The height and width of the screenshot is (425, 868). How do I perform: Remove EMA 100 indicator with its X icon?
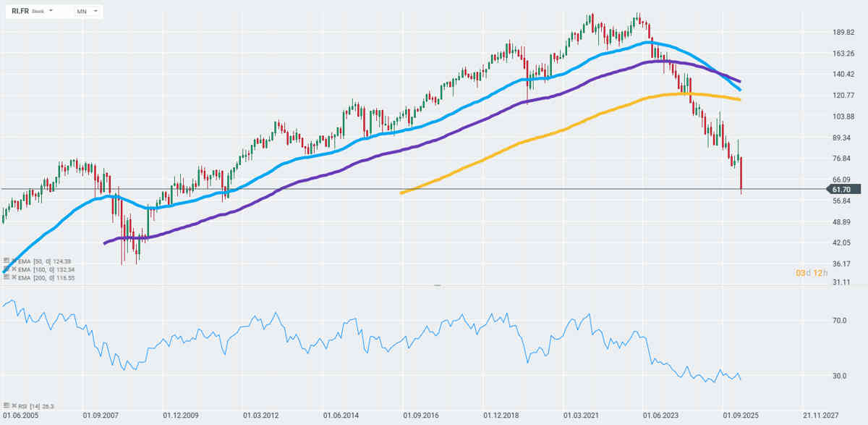(x=13, y=269)
